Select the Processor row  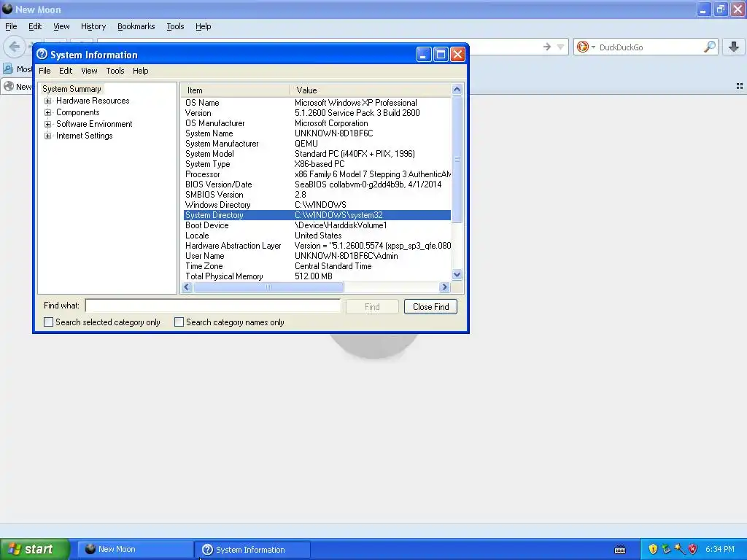[317, 174]
